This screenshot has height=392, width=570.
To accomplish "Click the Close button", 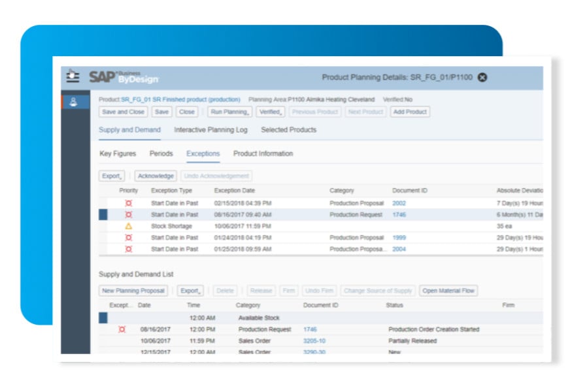I will coord(187,112).
